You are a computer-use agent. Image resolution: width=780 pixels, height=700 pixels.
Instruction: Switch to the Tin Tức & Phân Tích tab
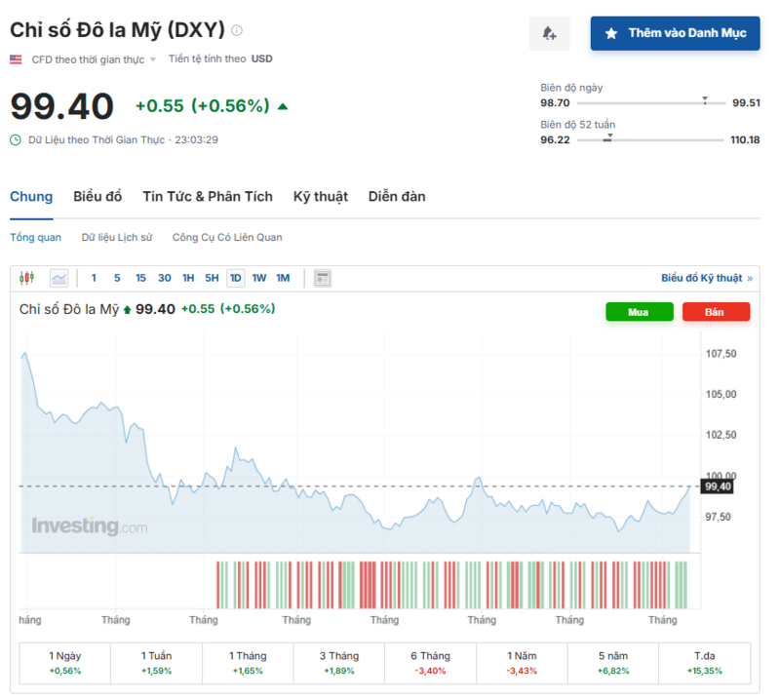(x=207, y=197)
